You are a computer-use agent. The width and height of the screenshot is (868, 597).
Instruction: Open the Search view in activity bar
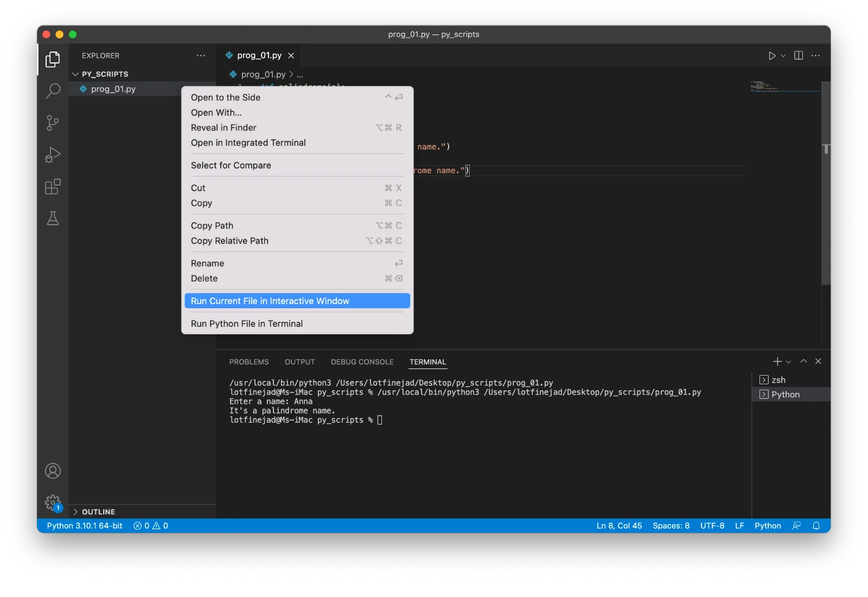pos(53,91)
